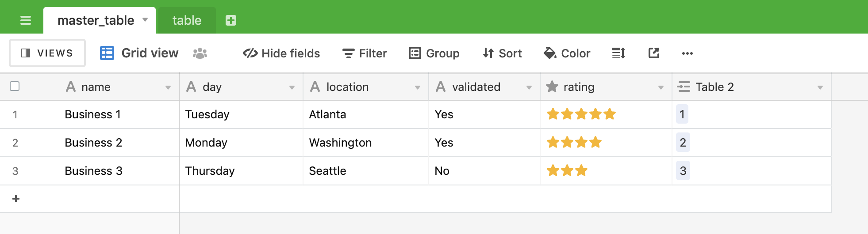Add a new row with the plus
Screen dimensions: 868x234
pyautogui.click(x=16, y=199)
